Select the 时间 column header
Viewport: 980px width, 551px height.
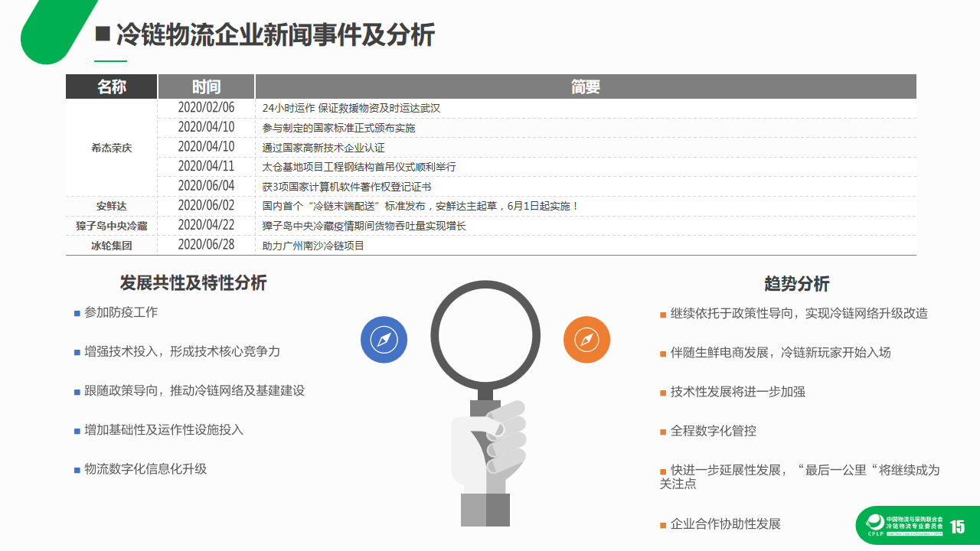click(x=206, y=87)
